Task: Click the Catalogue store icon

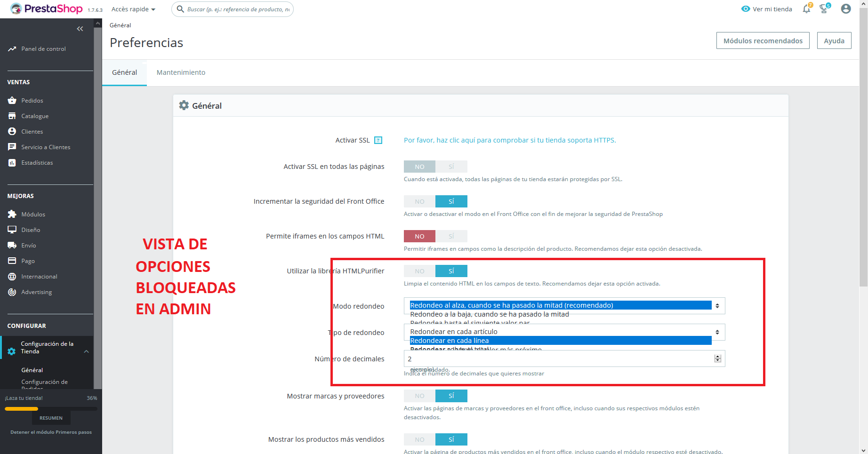Action: [12, 116]
